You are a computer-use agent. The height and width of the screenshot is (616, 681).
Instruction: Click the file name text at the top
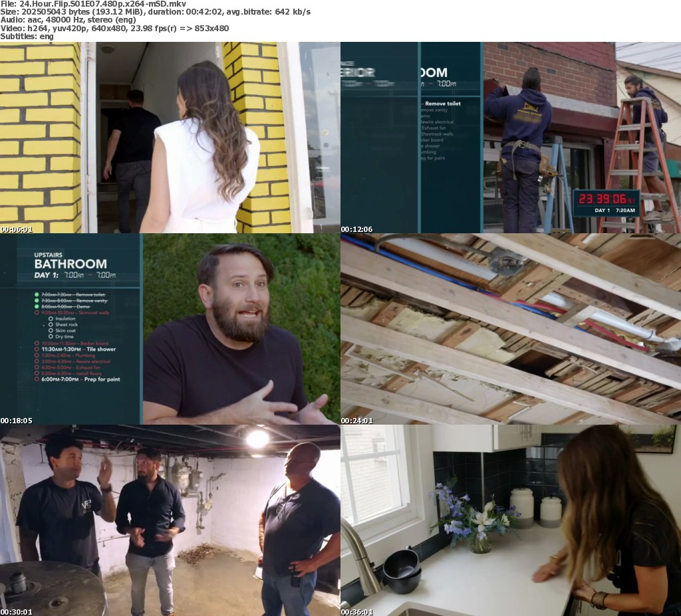pyautogui.click(x=93, y=4)
